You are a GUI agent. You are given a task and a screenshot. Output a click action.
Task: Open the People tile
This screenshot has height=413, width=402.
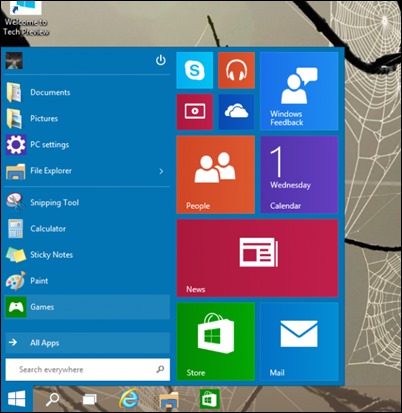[215, 175]
